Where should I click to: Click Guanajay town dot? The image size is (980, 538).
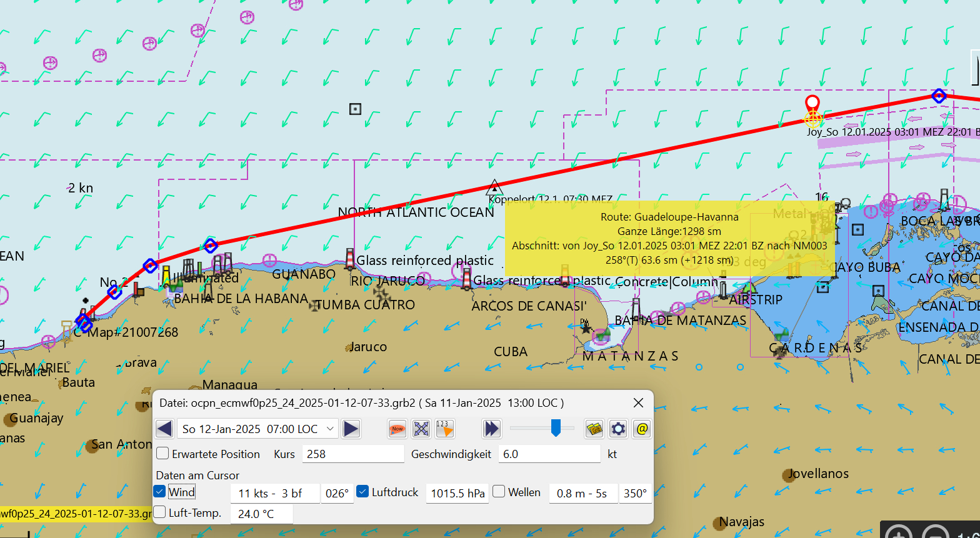[x=9, y=419]
